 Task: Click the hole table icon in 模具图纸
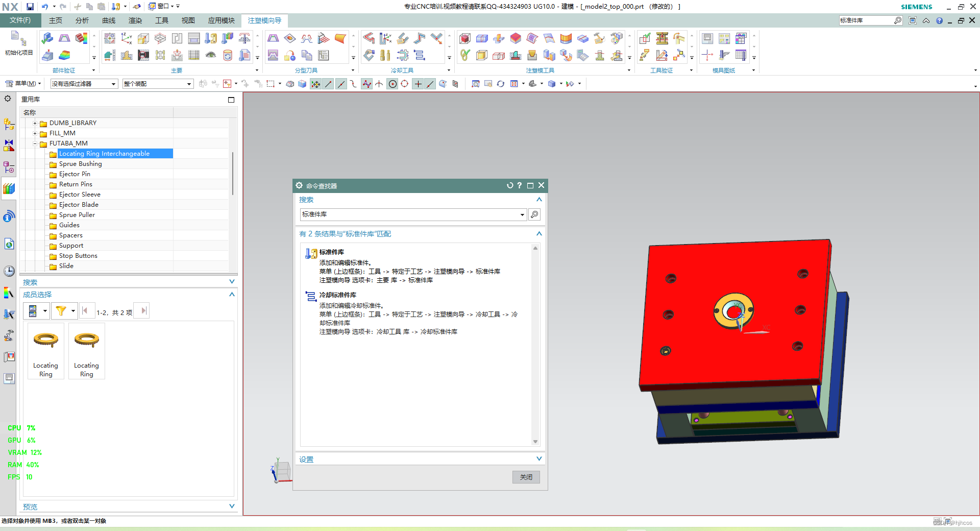(x=741, y=38)
